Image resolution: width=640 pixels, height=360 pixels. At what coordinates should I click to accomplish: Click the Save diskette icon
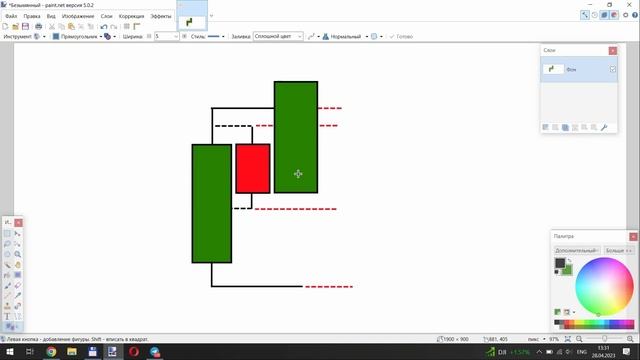click(x=25, y=27)
